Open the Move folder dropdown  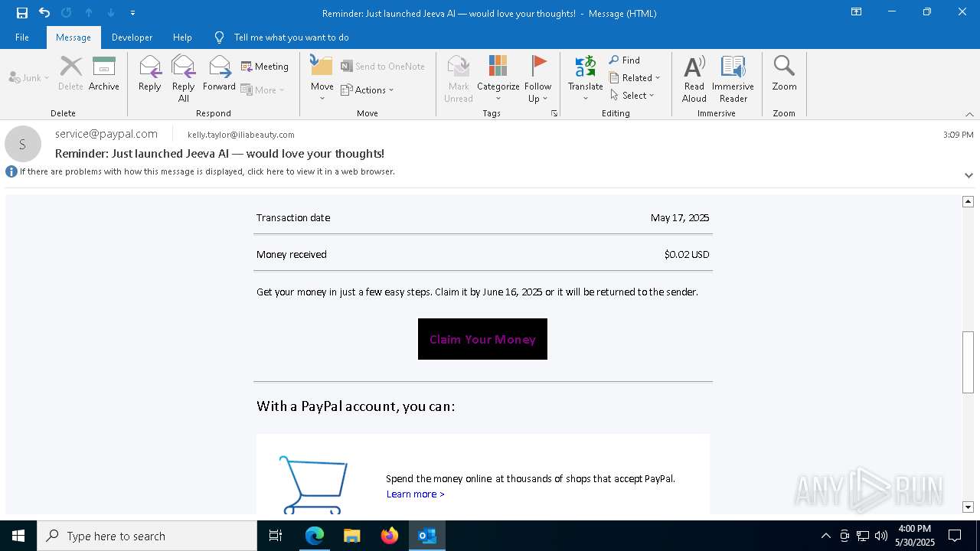(322, 79)
